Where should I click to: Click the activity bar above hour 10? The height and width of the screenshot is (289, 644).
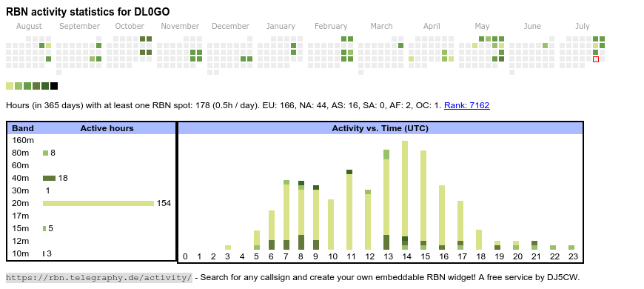pyautogui.click(x=331, y=225)
